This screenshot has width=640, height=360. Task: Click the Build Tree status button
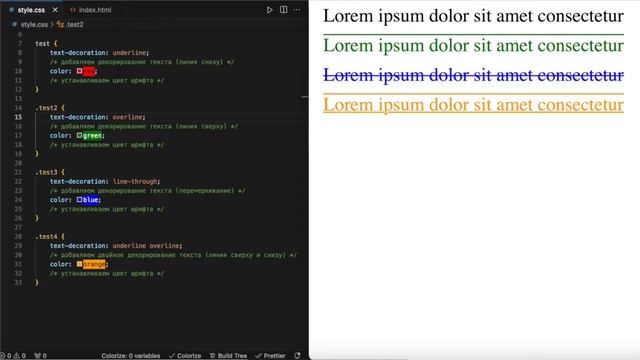(228, 356)
